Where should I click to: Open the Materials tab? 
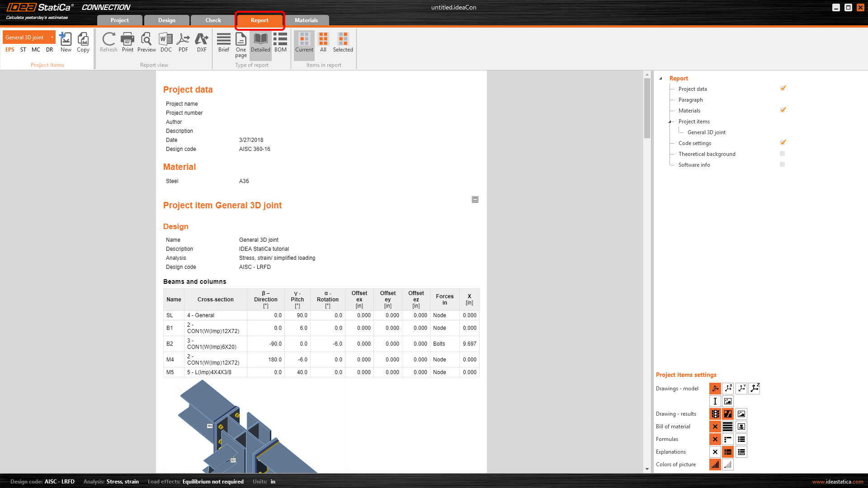point(306,20)
